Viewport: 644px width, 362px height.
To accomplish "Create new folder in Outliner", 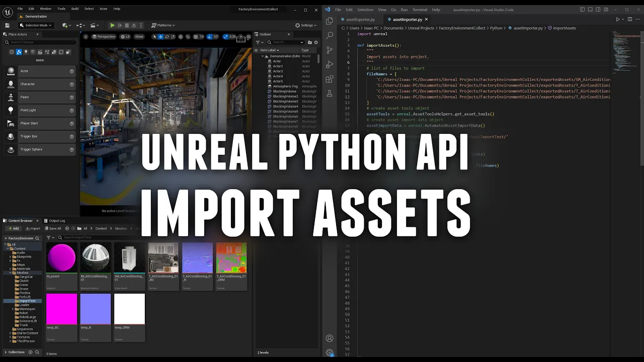I will tap(310, 43).
